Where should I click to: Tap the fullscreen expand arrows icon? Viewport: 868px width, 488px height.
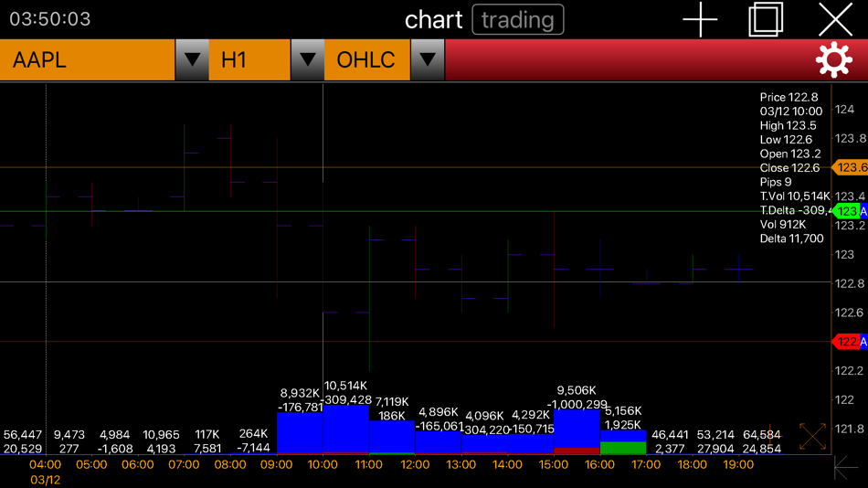coord(812,436)
